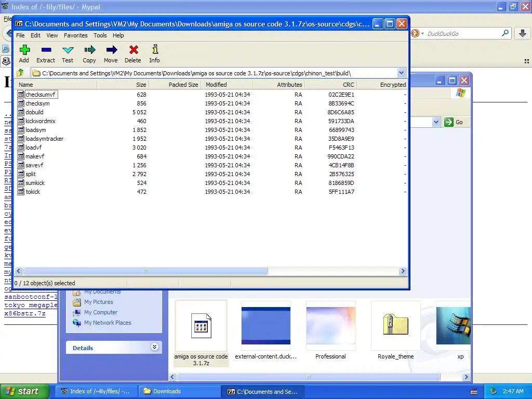532x399 pixels.
Task: Sort by the Attributes column header
Action: (x=278, y=85)
